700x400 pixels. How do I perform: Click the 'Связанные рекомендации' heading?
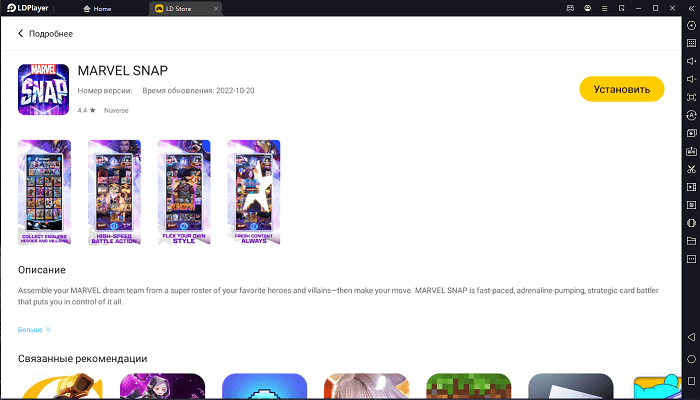83,358
